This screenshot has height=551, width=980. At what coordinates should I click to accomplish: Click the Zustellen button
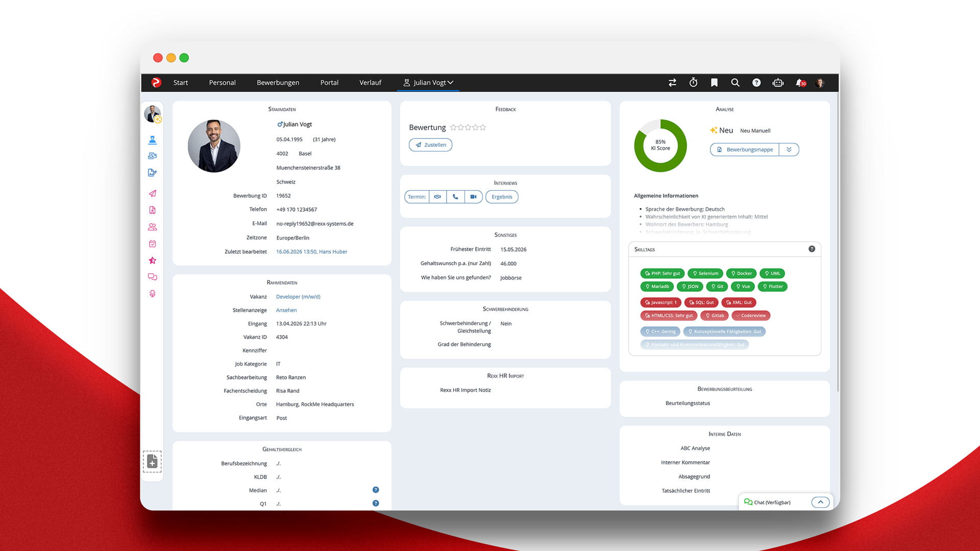(x=430, y=145)
